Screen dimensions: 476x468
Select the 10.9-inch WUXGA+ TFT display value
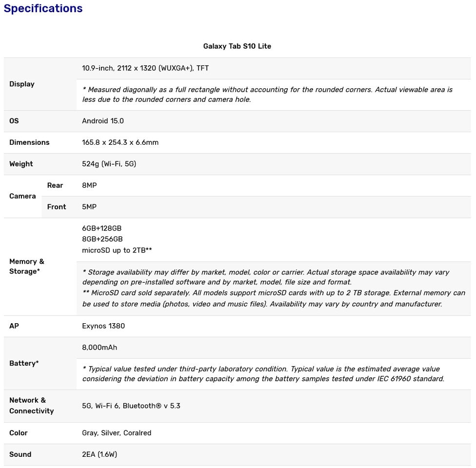[145, 68]
